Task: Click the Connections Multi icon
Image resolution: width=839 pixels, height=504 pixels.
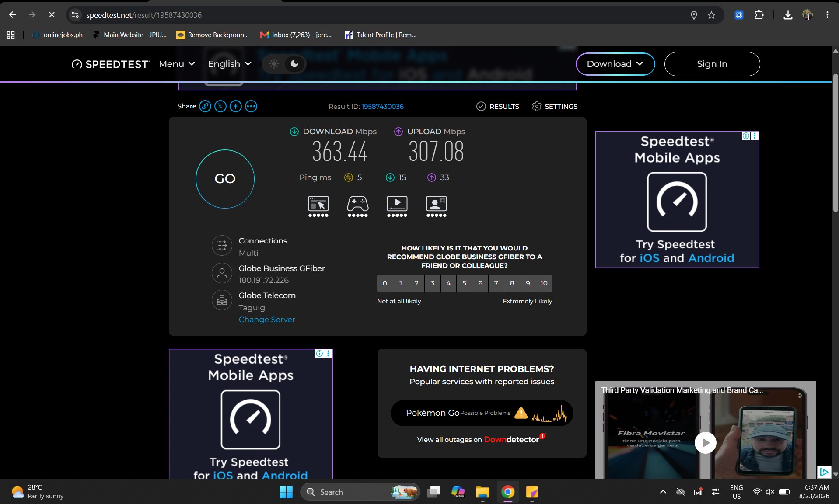Action: (x=222, y=246)
